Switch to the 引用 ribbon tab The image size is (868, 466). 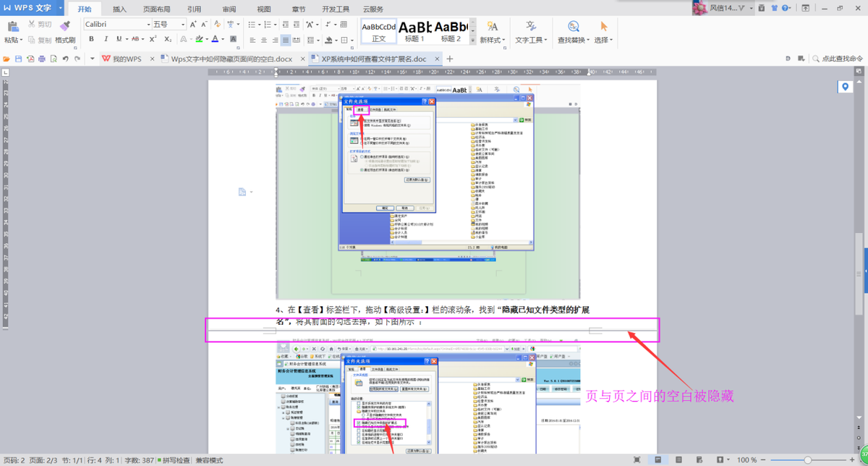pos(194,9)
